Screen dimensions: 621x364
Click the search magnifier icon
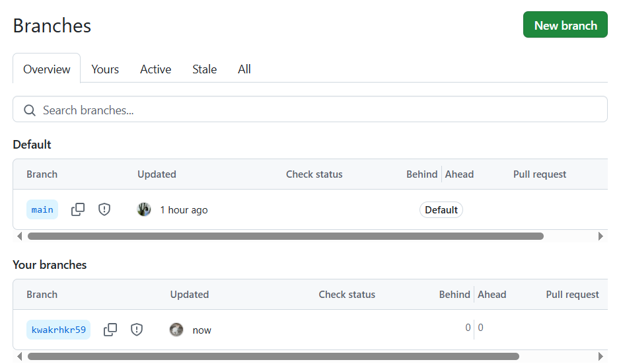point(30,110)
